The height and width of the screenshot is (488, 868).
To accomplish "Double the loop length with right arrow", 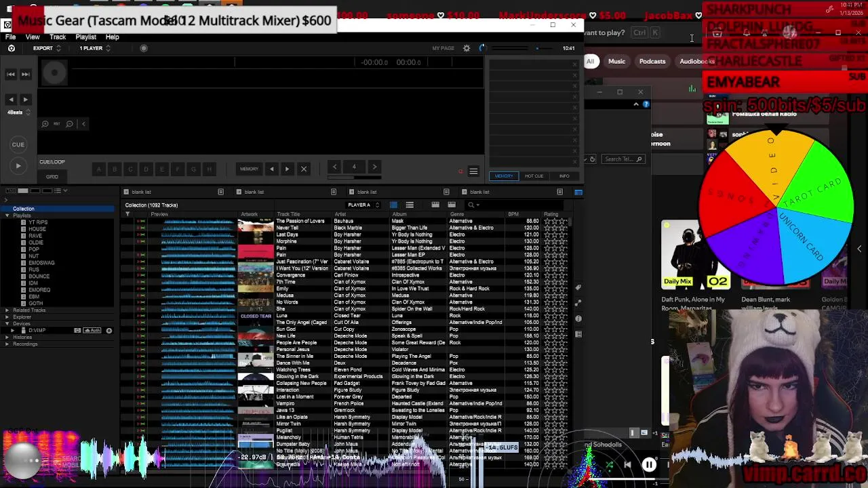I will point(374,167).
